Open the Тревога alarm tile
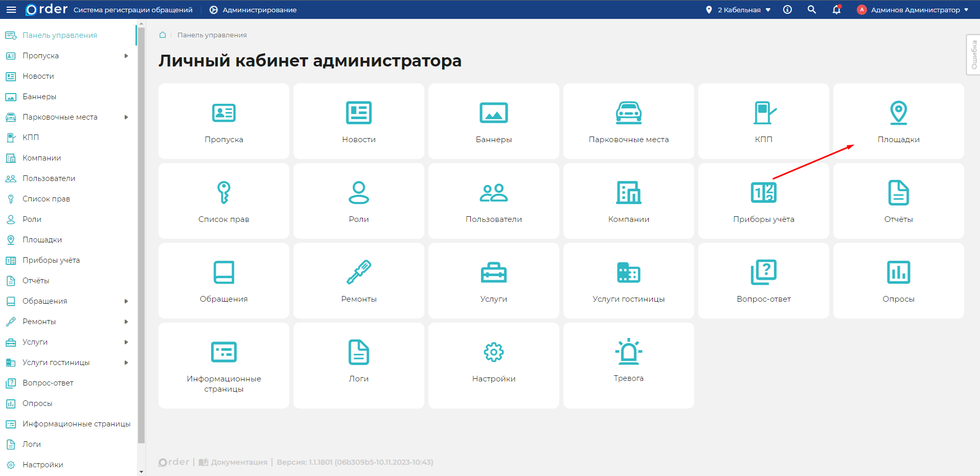Viewport: 980px width, 476px height. click(628, 365)
